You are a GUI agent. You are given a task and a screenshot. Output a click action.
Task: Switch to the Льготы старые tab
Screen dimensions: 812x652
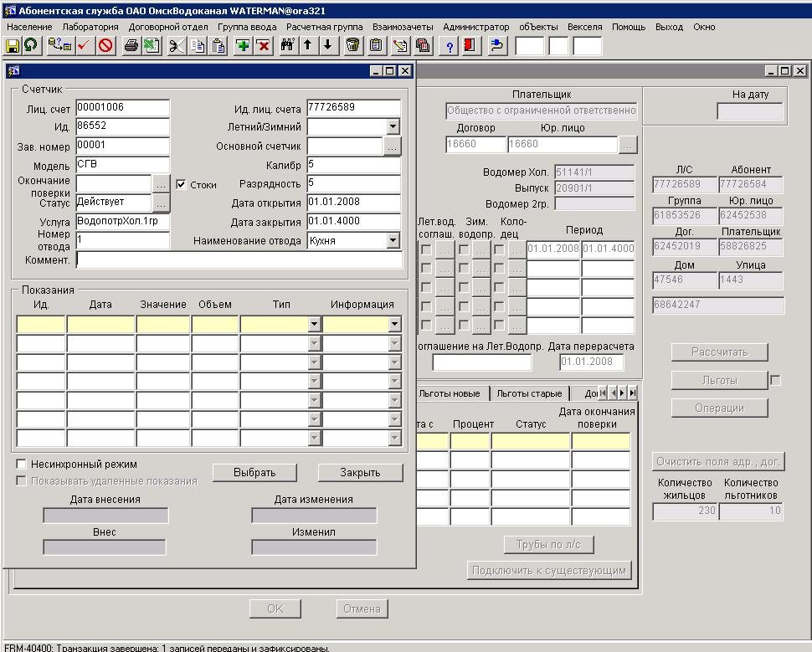[529, 393]
